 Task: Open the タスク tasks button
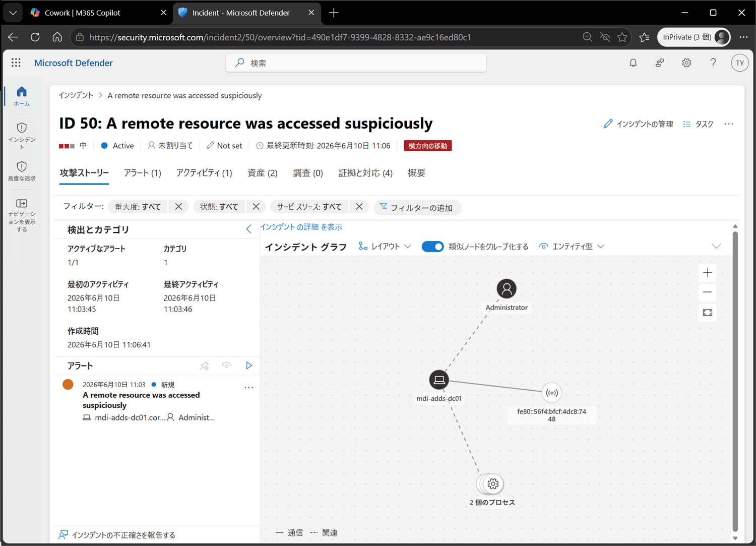pos(698,124)
